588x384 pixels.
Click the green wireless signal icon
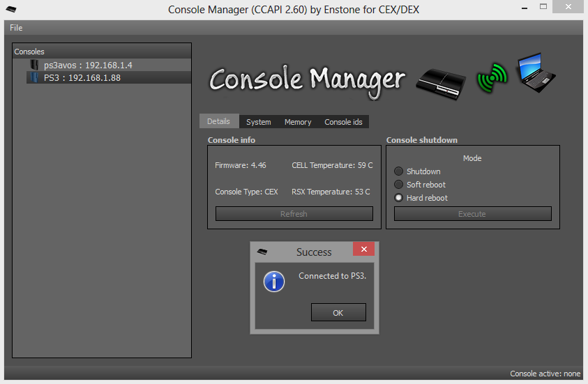[492, 78]
